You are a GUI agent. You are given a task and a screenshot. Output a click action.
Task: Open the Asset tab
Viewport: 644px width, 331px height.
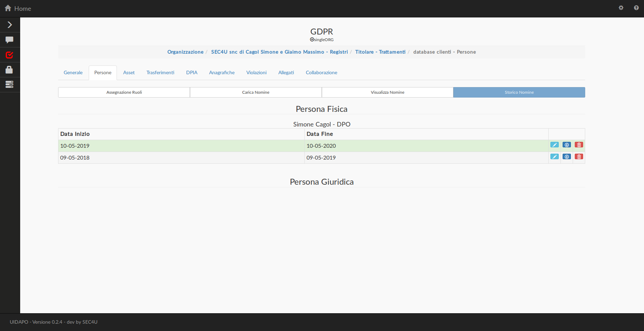[129, 72]
